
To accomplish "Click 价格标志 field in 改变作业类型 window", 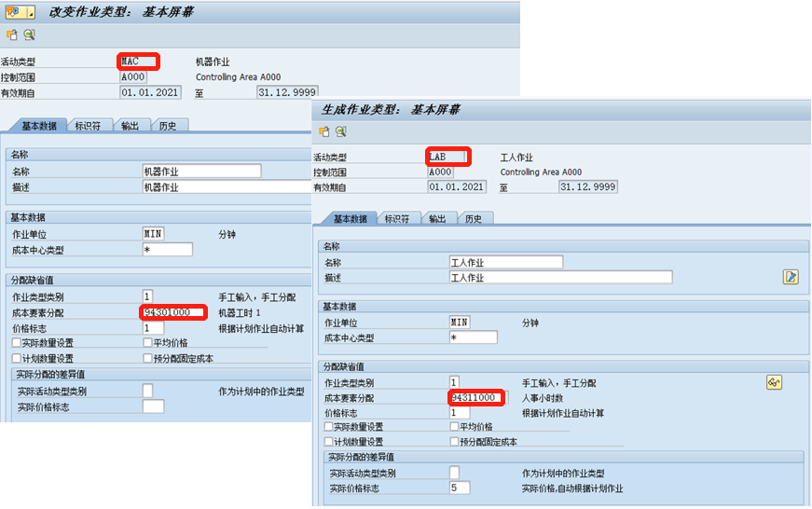I will point(153,328).
